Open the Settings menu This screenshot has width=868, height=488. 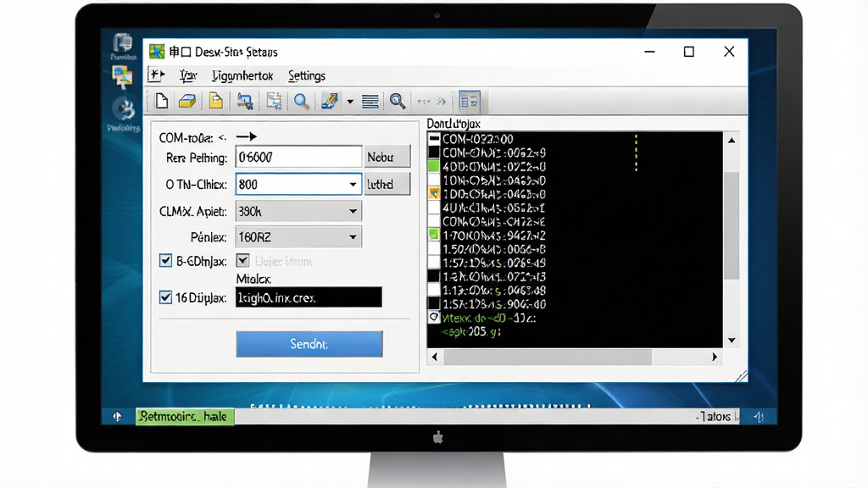point(307,75)
